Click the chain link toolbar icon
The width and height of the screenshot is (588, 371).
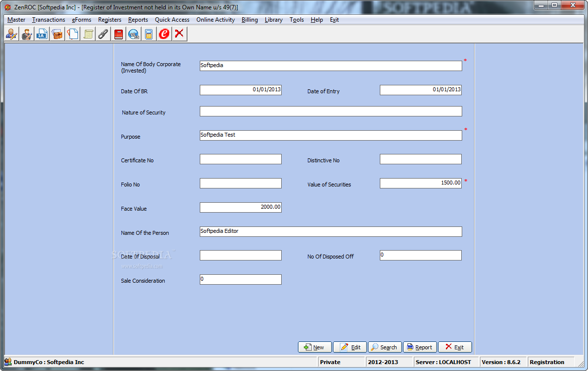(x=103, y=34)
